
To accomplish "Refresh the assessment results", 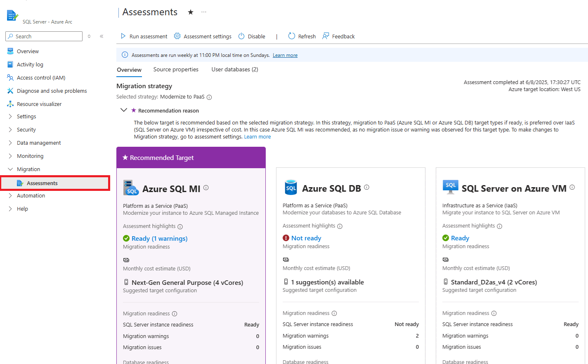I will coord(302,36).
